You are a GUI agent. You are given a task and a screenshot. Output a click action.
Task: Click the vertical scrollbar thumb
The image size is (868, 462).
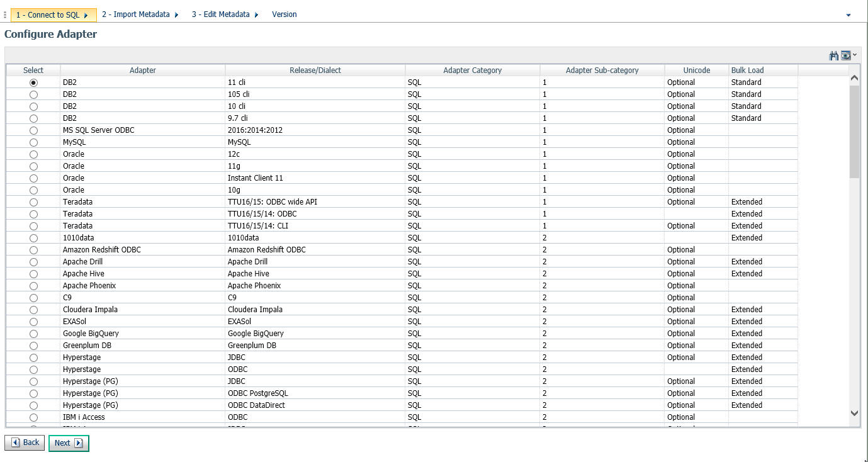click(x=854, y=132)
